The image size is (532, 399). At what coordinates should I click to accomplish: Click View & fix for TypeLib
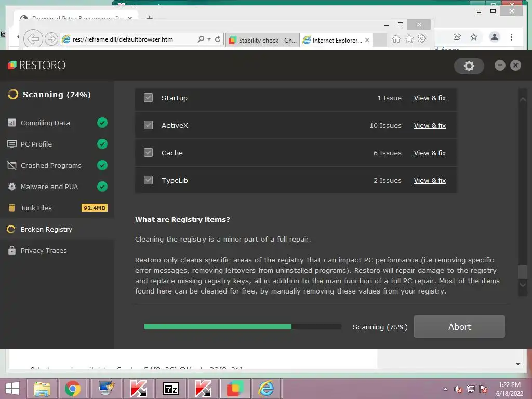(430, 180)
